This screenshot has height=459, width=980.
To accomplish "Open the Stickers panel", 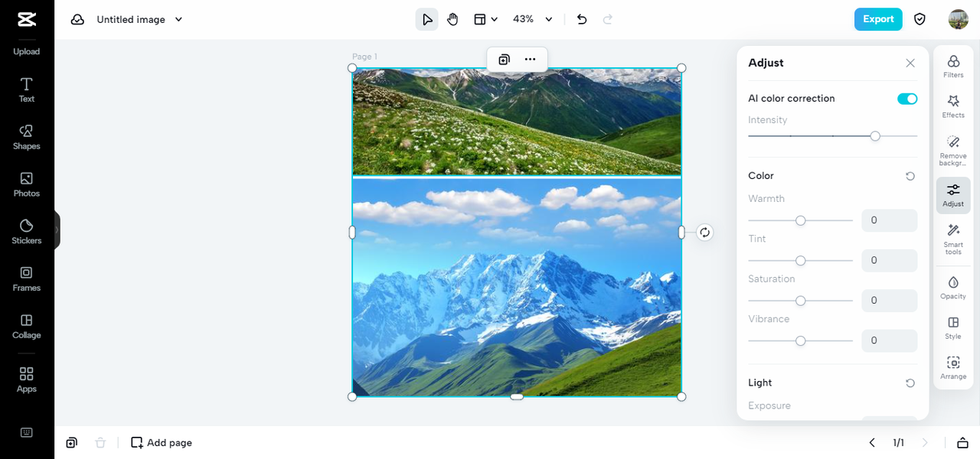I will point(27,232).
